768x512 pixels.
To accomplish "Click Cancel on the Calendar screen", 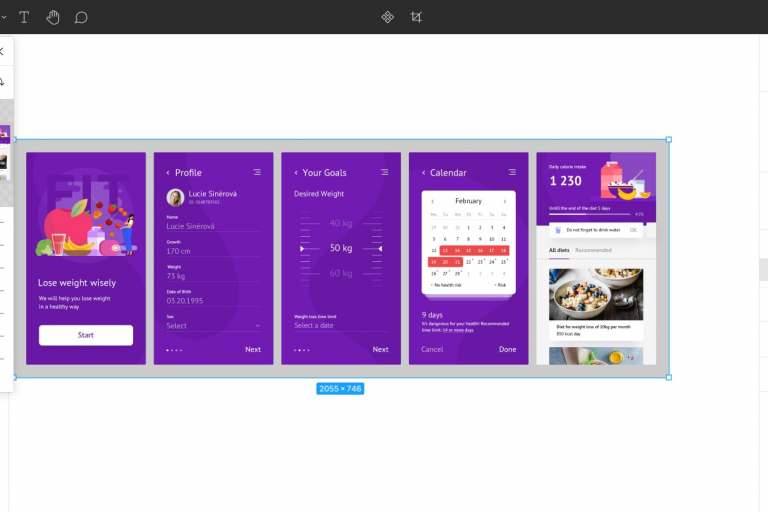I will pos(432,349).
